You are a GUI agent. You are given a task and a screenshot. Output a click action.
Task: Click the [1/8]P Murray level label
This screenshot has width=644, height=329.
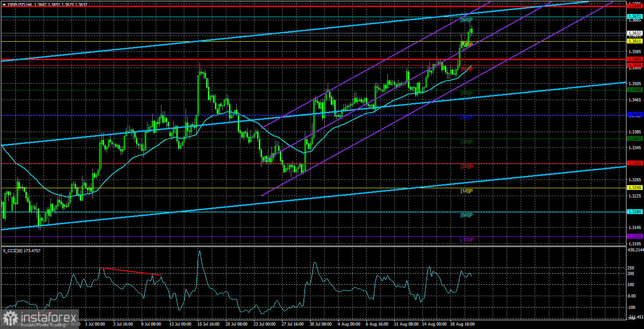(x=466, y=191)
